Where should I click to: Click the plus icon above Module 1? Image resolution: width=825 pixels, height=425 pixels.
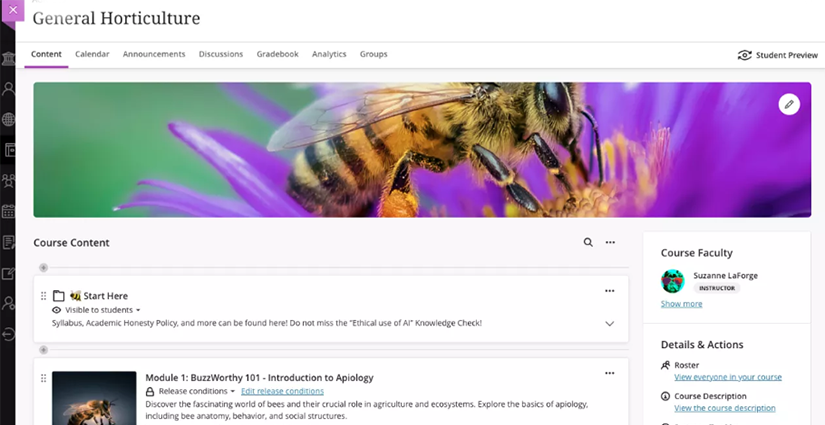point(43,350)
